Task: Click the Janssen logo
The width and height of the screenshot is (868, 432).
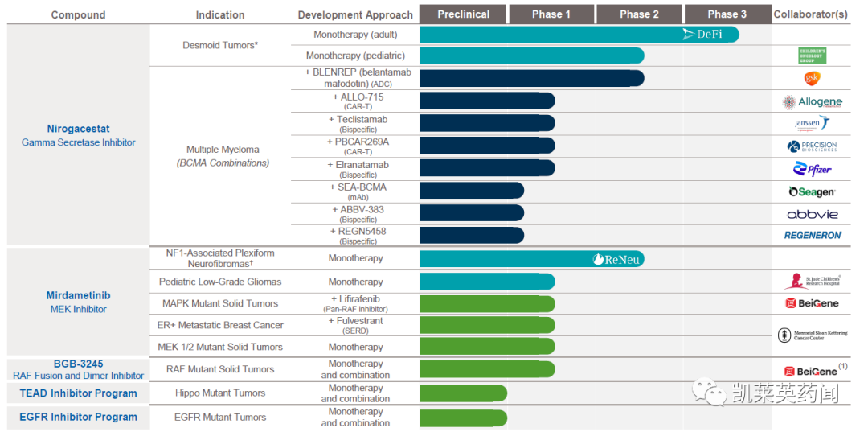Action: [x=812, y=124]
